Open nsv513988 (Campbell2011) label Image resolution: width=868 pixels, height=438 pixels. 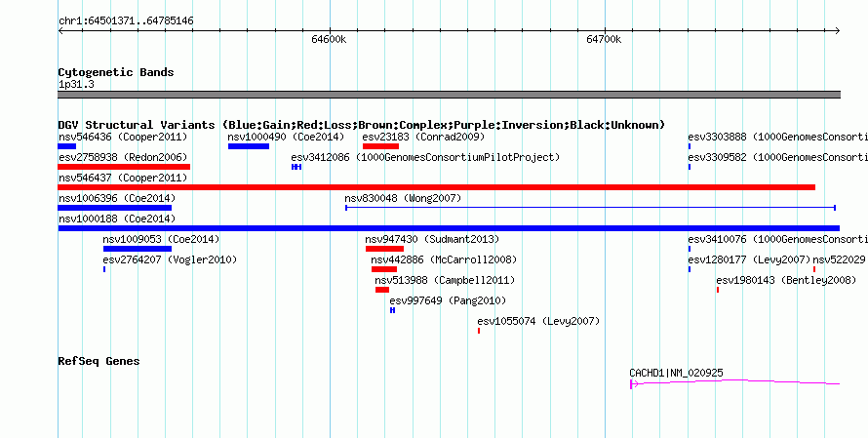tap(445, 280)
